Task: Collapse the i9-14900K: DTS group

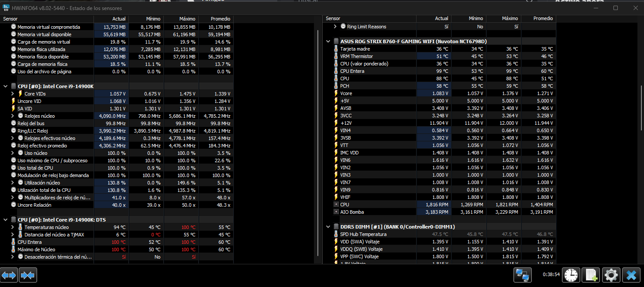Action: (x=5, y=220)
